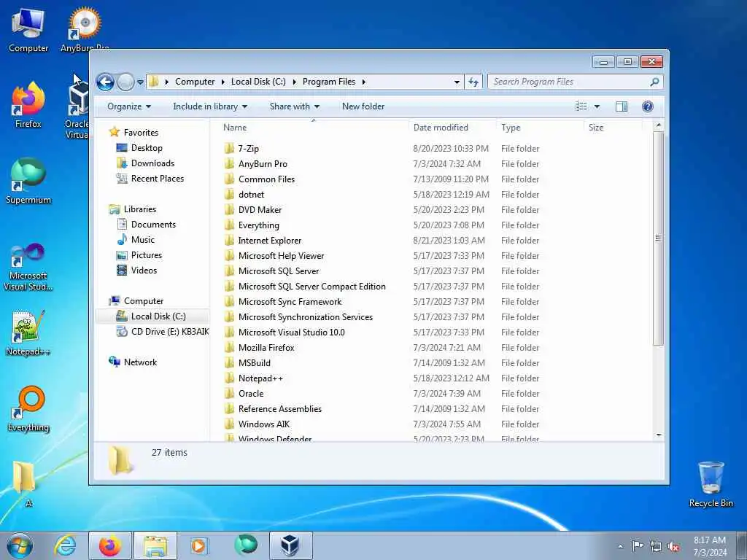Click the Action Center flag icon
The image size is (747, 560).
638,546
